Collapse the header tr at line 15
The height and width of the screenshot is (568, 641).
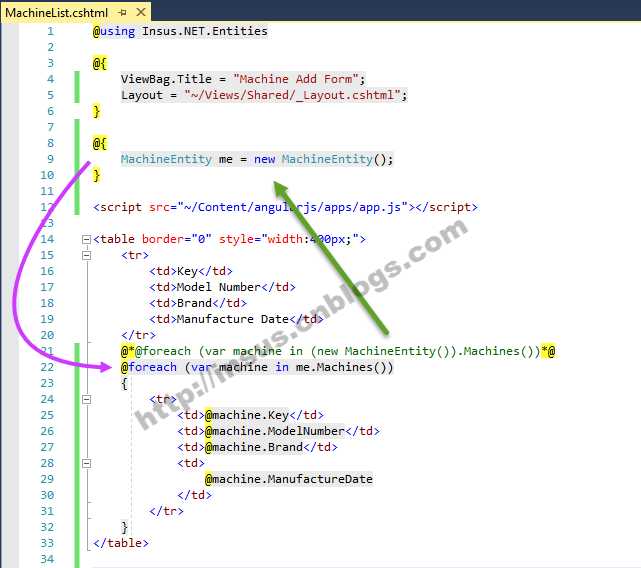[x=87, y=255]
